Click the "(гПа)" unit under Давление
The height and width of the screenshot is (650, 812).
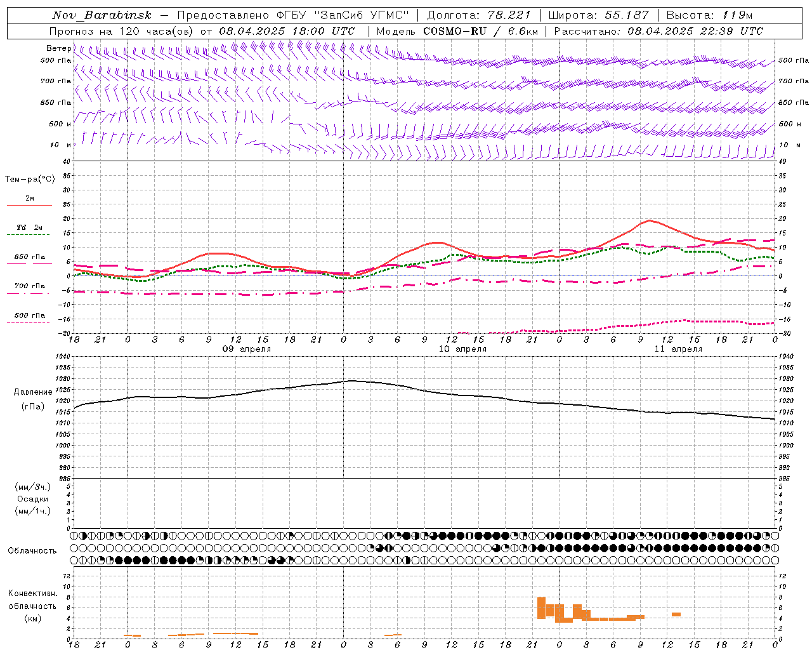tap(33, 407)
